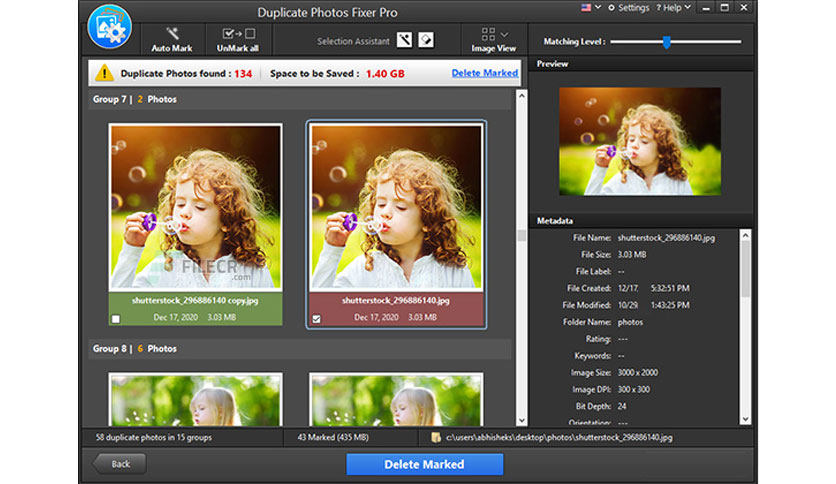Image resolution: width=836 pixels, height=484 pixels.
Task: Click Folder Name value 'photos'
Action: 630,322
